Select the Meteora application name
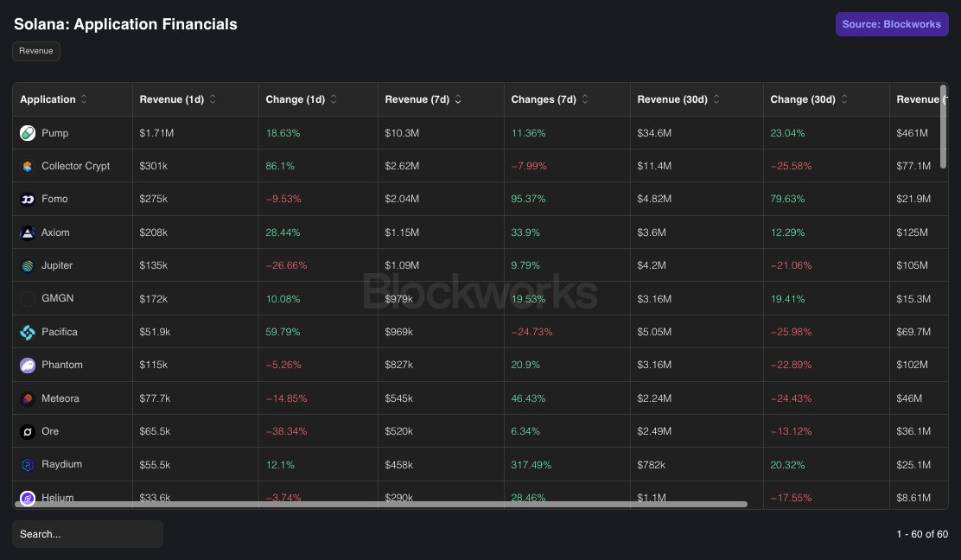961x560 pixels. (x=60, y=399)
